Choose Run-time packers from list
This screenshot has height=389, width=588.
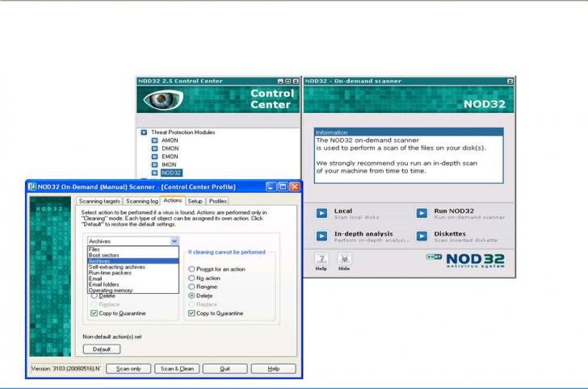133,273
